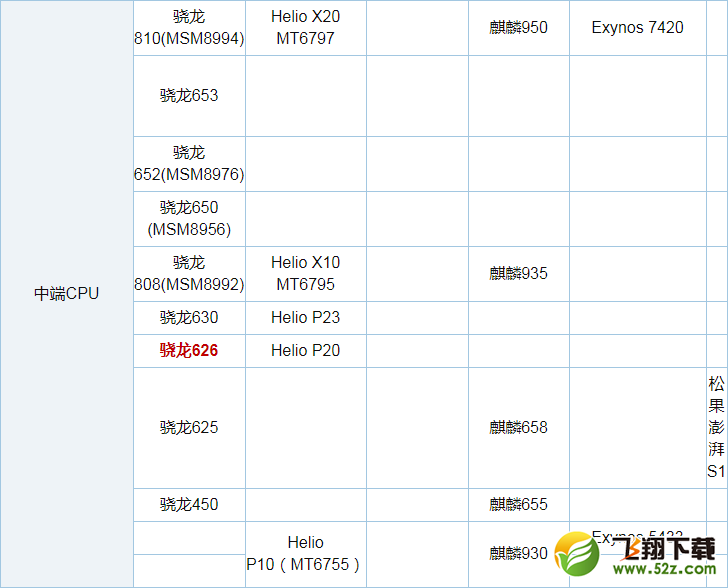This screenshot has width=728, height=588.
Task: Select the Helio X10 MT6795 cell
Action: [x=306, y=274]
